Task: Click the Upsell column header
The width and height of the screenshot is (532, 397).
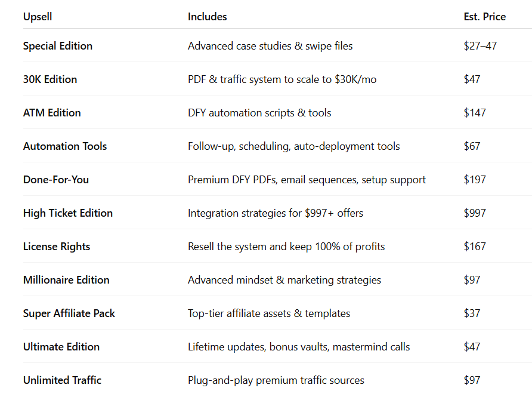Action: pos(38,17)
